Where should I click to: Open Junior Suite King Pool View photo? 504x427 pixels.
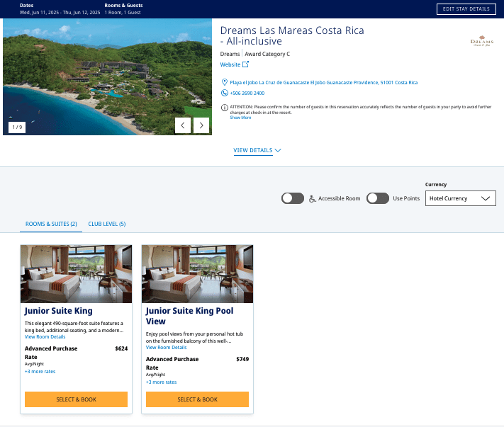tap(197, 274)
